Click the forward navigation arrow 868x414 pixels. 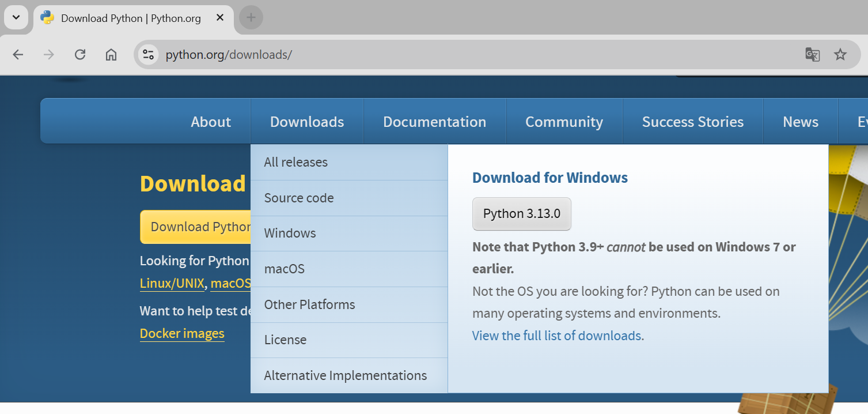(49, 54)
